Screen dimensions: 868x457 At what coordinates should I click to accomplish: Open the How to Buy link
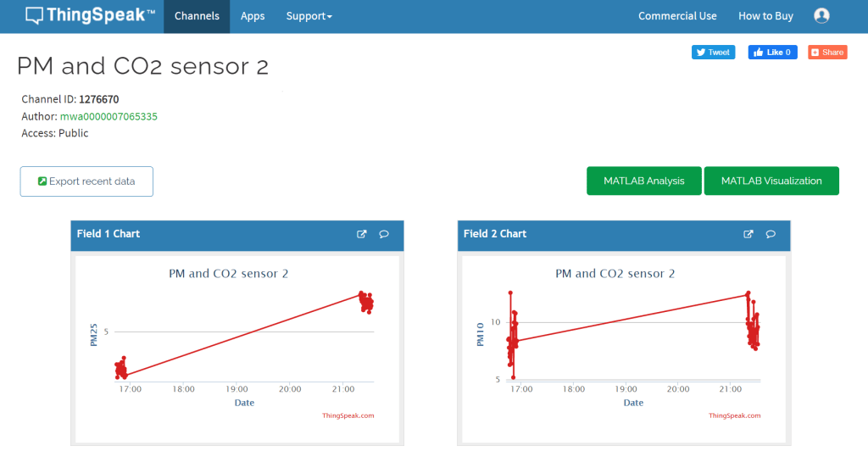(x=765, y=16)
